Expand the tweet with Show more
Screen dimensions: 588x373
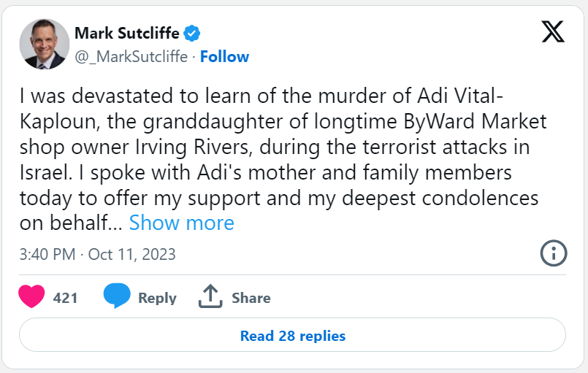(x=181, y=223)
